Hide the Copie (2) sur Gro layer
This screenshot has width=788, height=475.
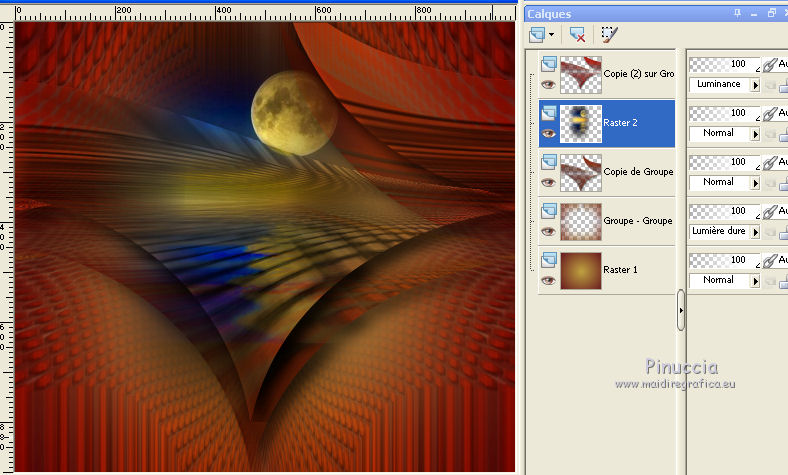click(x=548, y=84)
